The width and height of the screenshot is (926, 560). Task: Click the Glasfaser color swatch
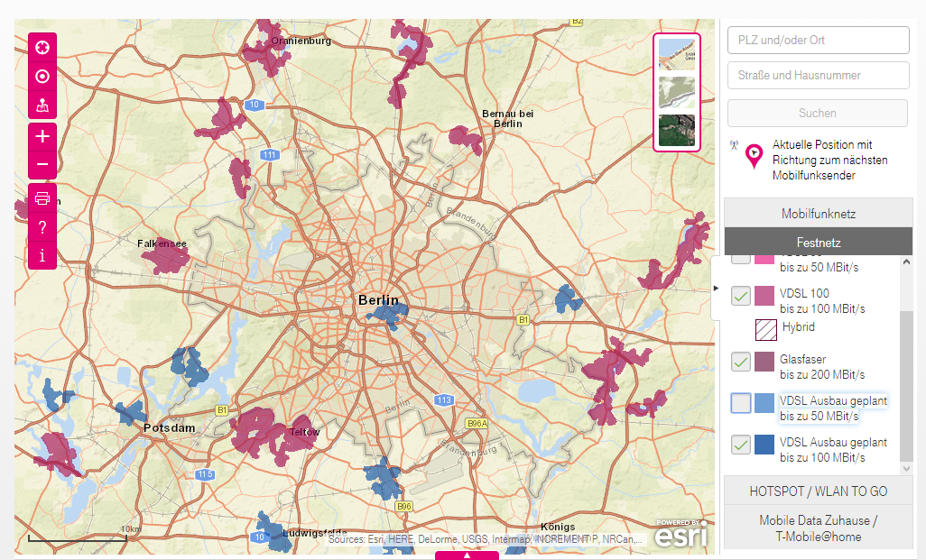(764, 362)
